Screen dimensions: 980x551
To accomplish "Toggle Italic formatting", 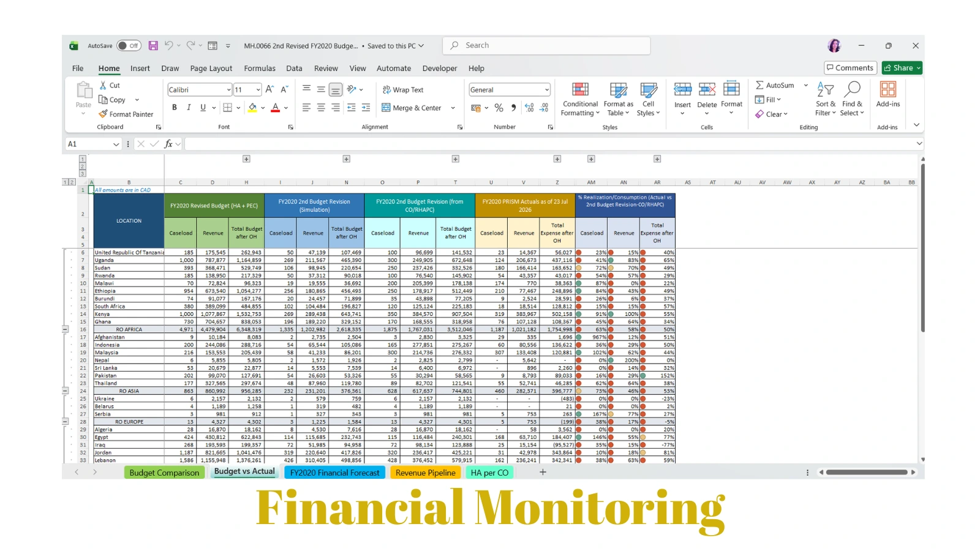I will [x=189, y=108].
